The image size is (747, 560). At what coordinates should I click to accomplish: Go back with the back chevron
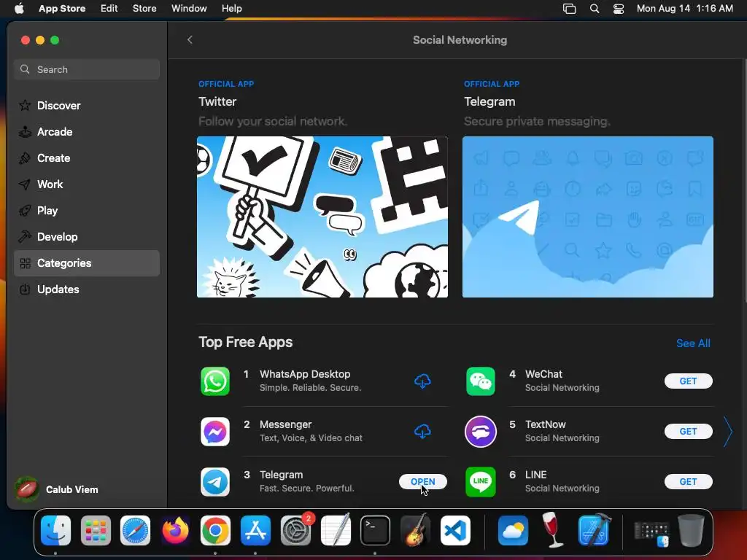pos(190,40)
